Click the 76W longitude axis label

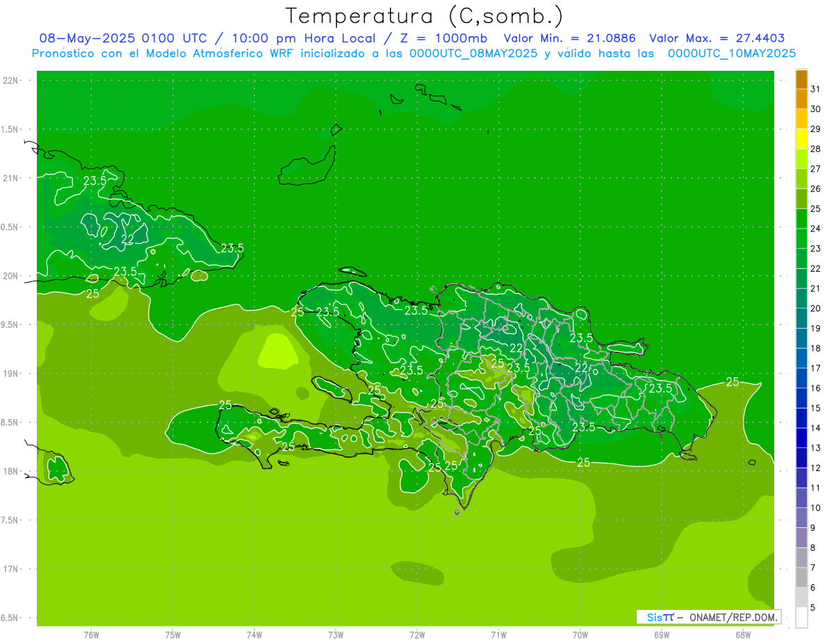tap(91, 635)
